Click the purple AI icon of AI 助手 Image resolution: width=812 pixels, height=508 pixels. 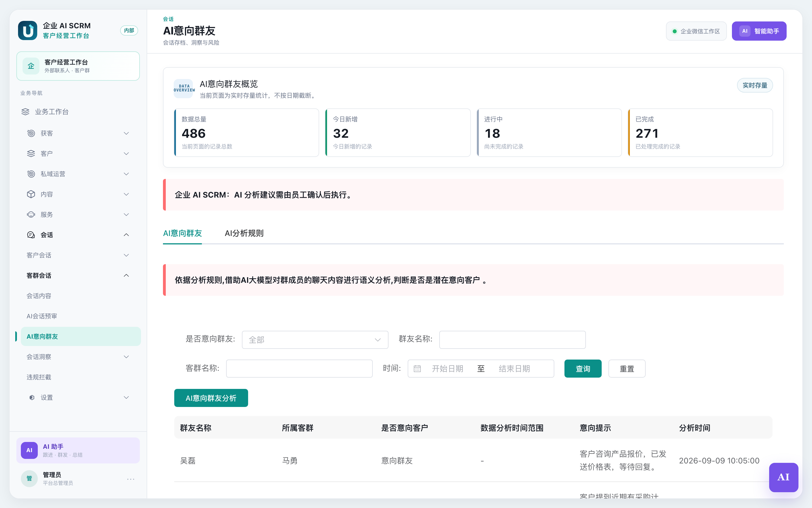tap(29, 450)
